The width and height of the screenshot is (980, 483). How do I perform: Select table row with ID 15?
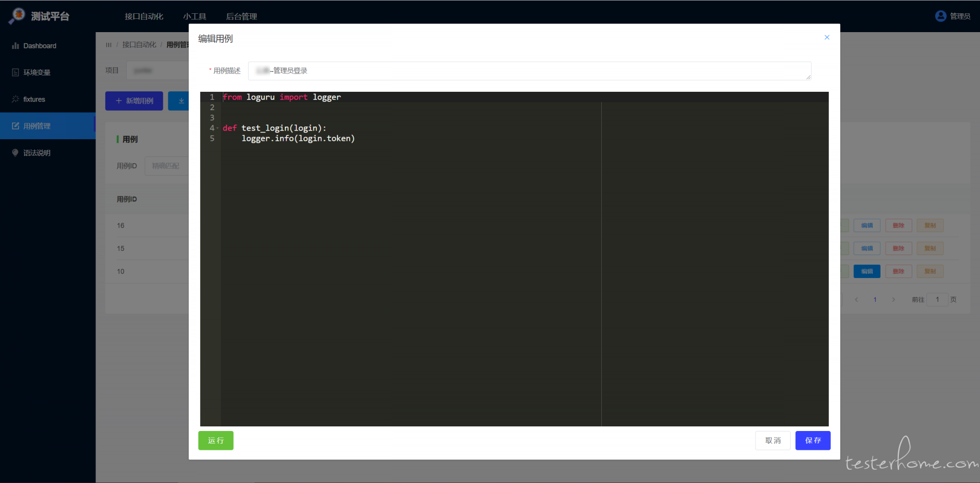147,248
